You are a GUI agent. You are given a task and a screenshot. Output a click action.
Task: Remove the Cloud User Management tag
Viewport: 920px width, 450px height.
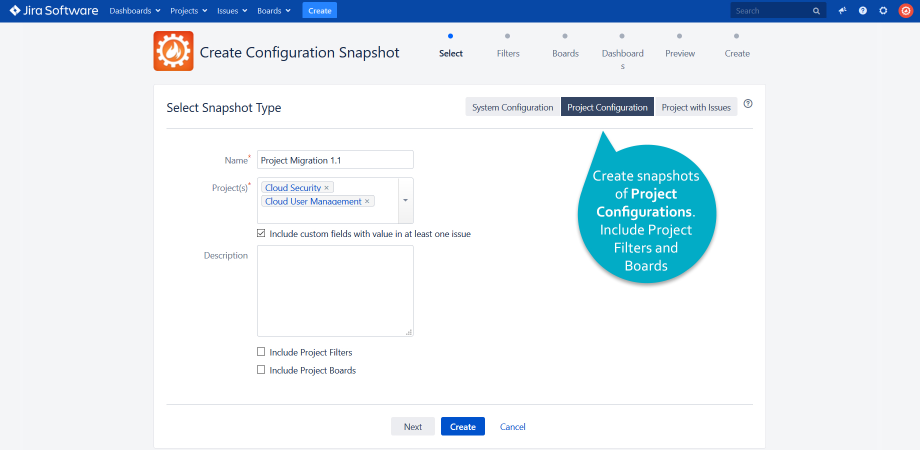[367, 201]
